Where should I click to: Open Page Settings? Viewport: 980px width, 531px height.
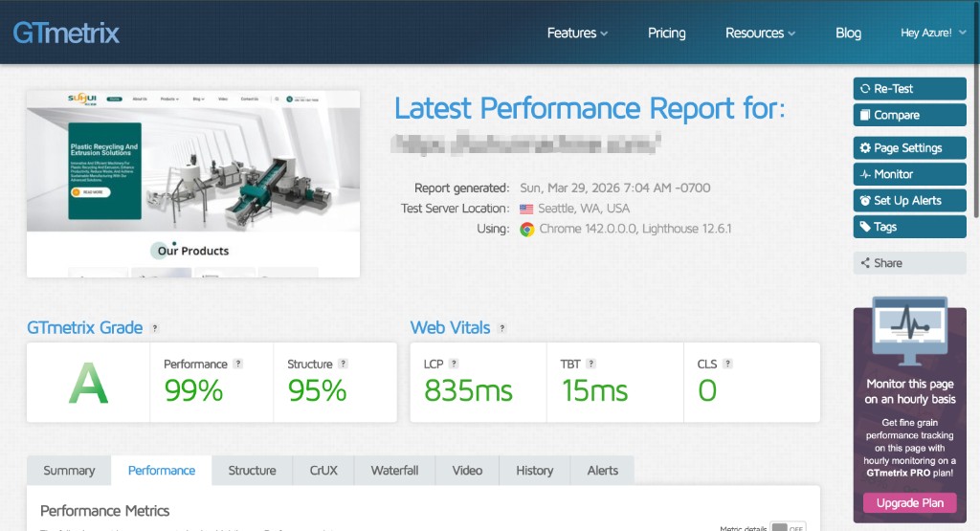[909, 148]
